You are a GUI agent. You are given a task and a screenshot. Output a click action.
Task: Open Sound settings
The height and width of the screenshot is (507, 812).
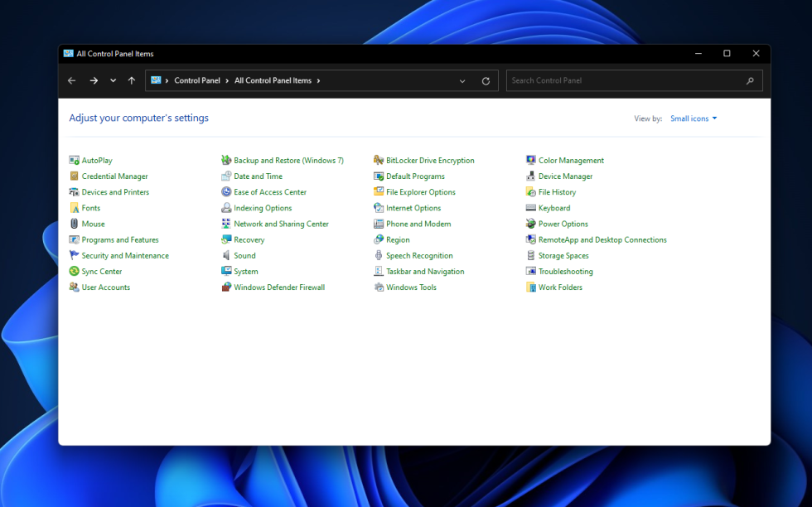(x=246, y=255)
